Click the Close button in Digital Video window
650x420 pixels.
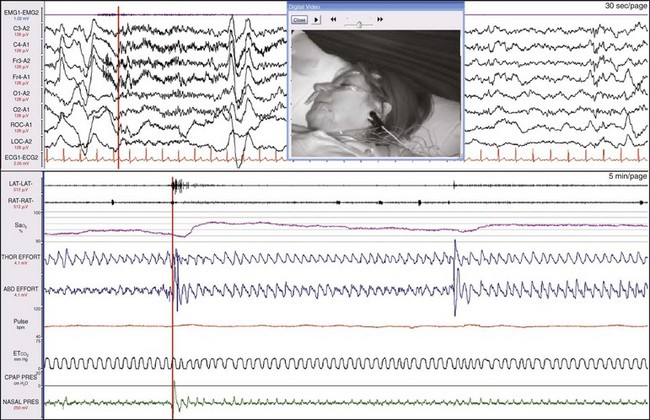click(x=298, y=19)
